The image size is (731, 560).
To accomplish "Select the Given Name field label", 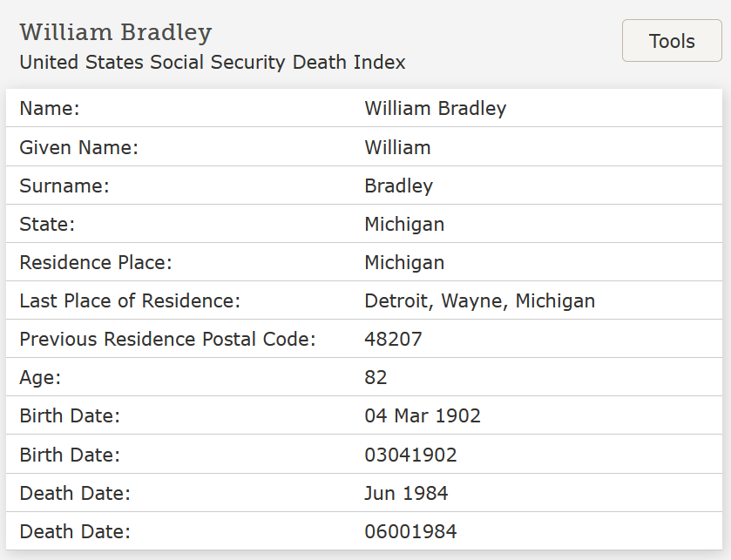I will click(x=78, y=147).
